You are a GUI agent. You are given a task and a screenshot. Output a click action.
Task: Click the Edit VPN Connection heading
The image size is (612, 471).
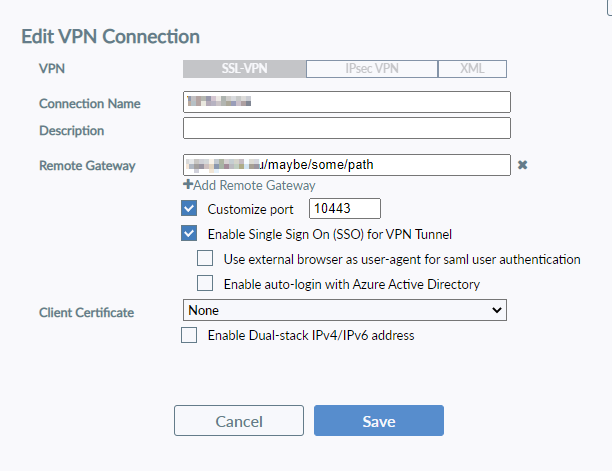click(x=110, y=37)
